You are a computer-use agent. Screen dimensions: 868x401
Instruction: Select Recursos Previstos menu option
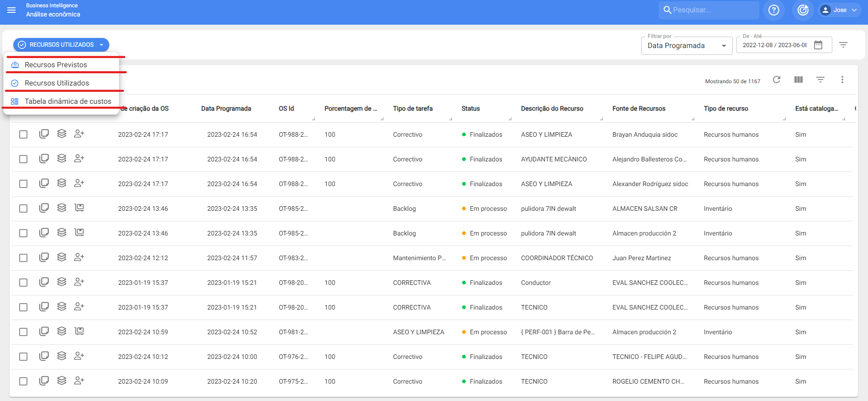coord(62,65)
